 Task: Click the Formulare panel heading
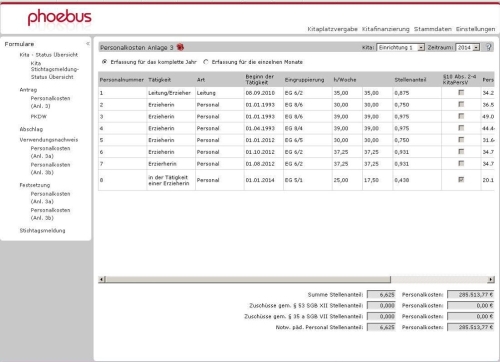pos(19,44)
